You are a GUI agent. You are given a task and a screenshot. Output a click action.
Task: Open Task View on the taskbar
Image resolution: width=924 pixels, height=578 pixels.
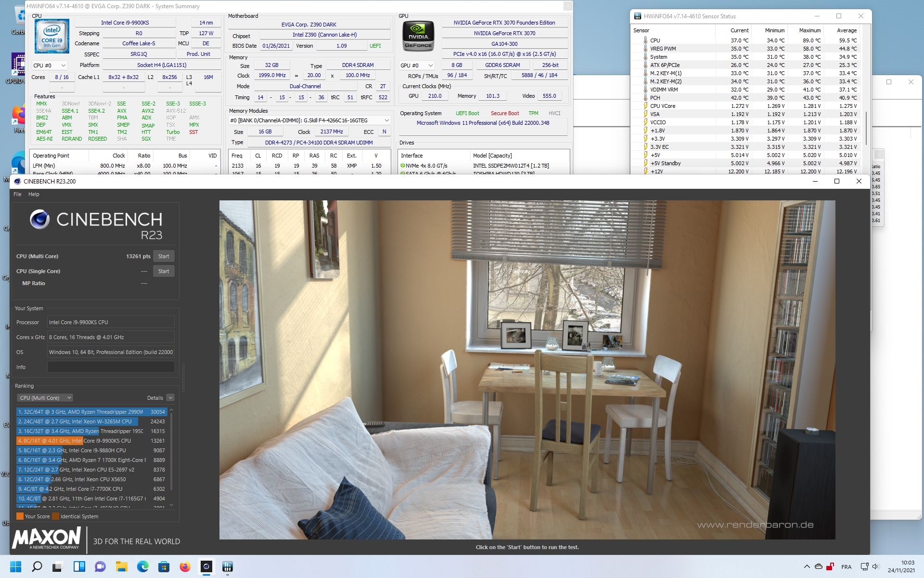[x=58, y=566]
